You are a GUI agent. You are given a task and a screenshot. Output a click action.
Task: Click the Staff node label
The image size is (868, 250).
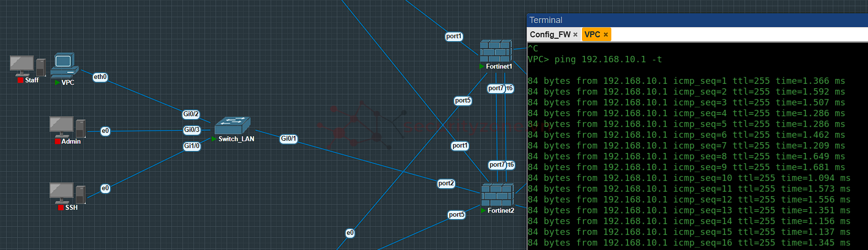[x=32, y=80]
